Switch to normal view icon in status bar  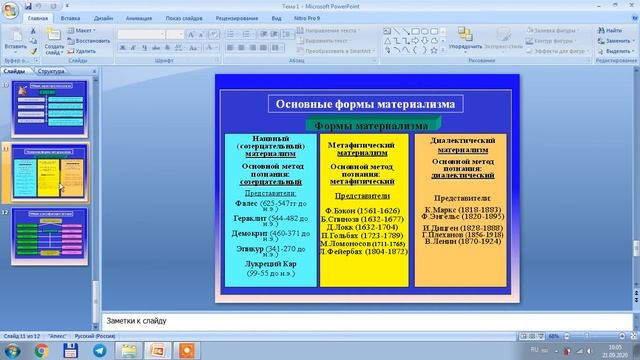(523, 336)
